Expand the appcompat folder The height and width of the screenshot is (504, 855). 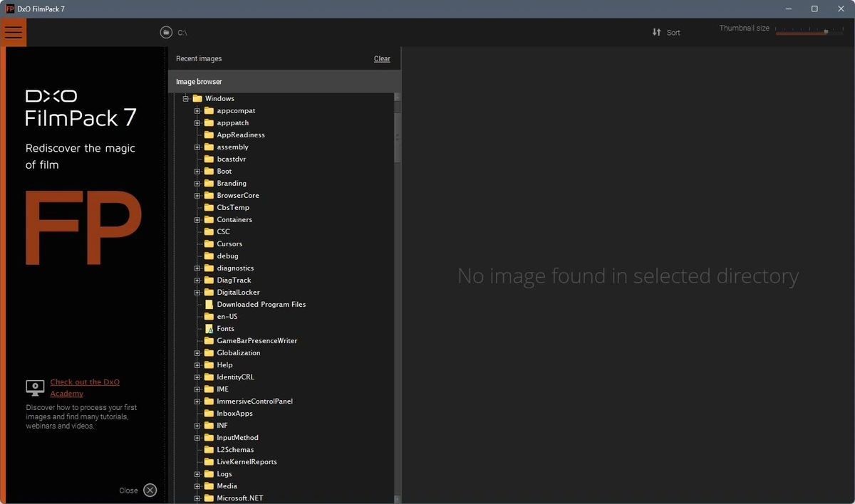197,111
